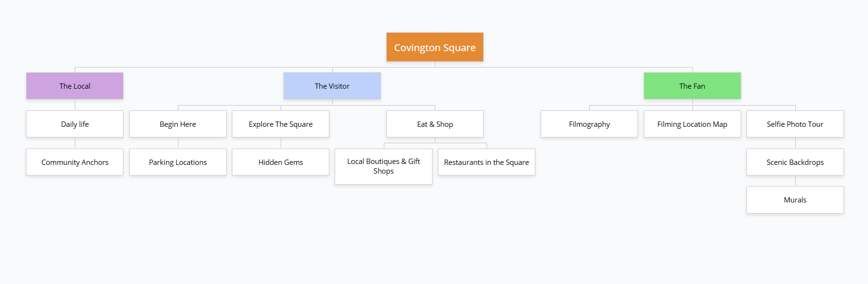This screenshot has width=868, height=284.
Task: Click the Hidden Gems node
Action: click(281, 162)
